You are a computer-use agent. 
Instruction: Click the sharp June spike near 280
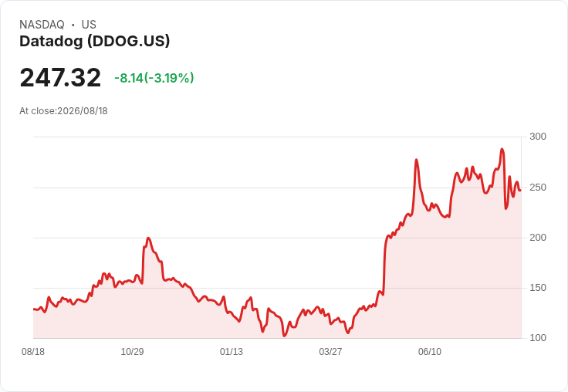(416, 160)
